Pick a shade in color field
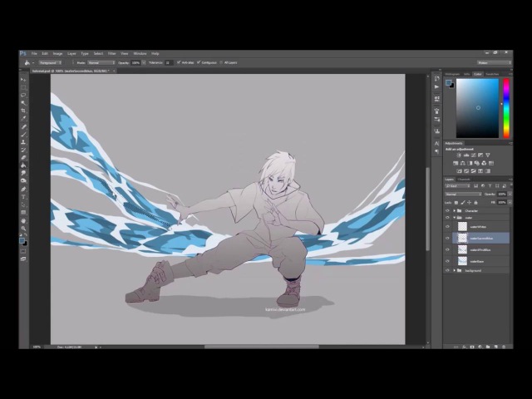The image size is (532, 399). pyautogui.click(x=477, y=108)
